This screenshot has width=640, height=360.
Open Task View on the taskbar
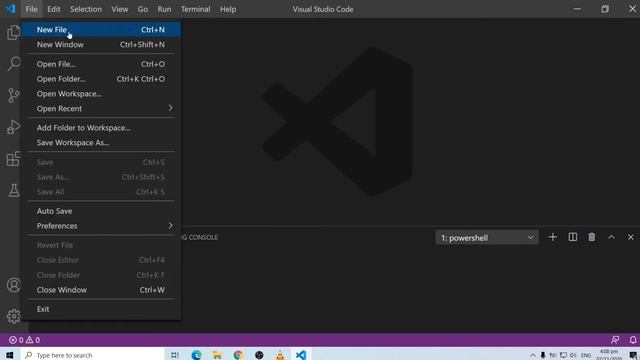pos(175,355)
